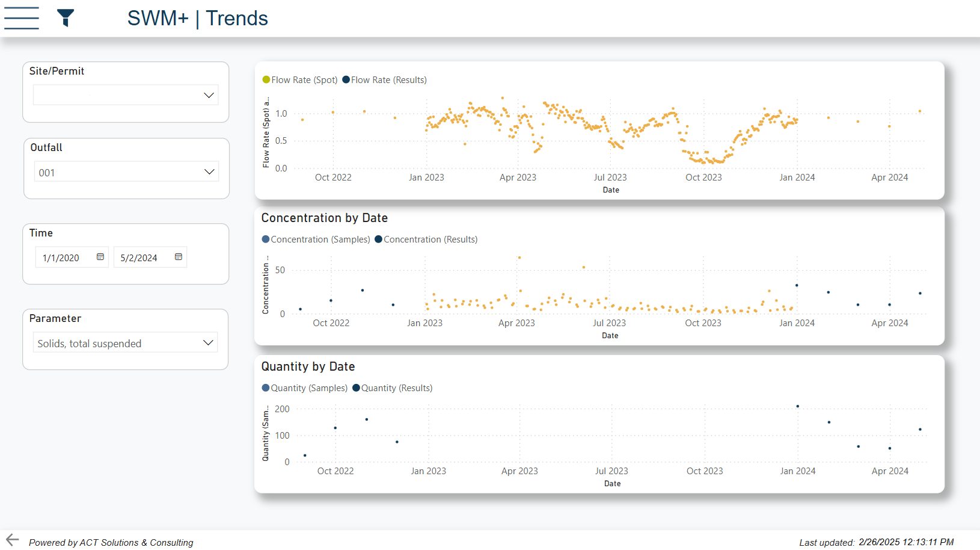980x550 pixels.
Task: Toggle Quantity (Results) legend item
Action: coord(393,388)
